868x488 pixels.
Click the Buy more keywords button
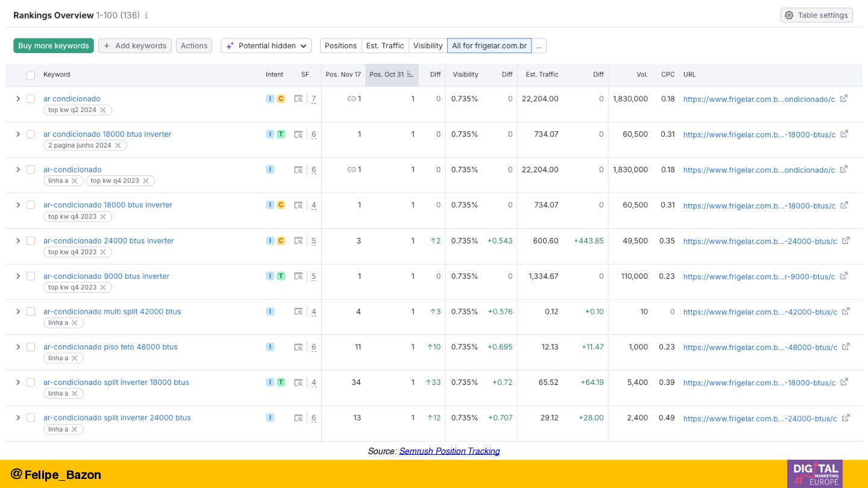pyautogui.click(x=54, y=46)
